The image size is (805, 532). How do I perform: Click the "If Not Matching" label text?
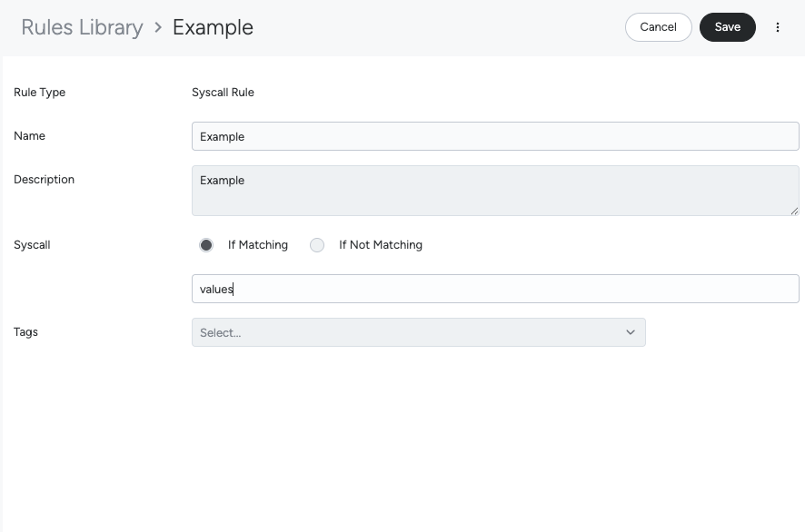380,245
